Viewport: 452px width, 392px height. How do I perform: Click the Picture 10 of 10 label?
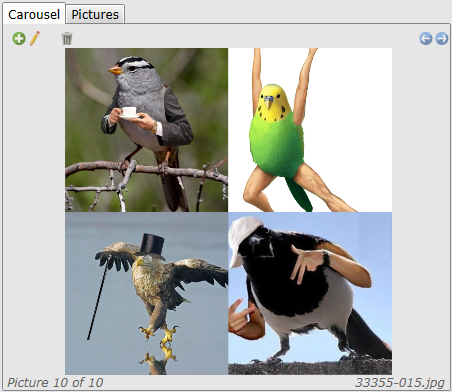pos(55,383)
